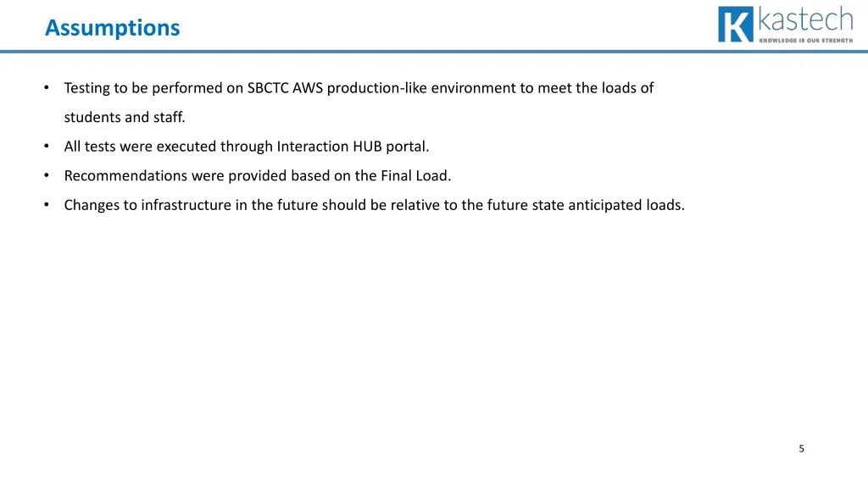
Task: Select the Assumptions slide title
Action: (113, 28)
